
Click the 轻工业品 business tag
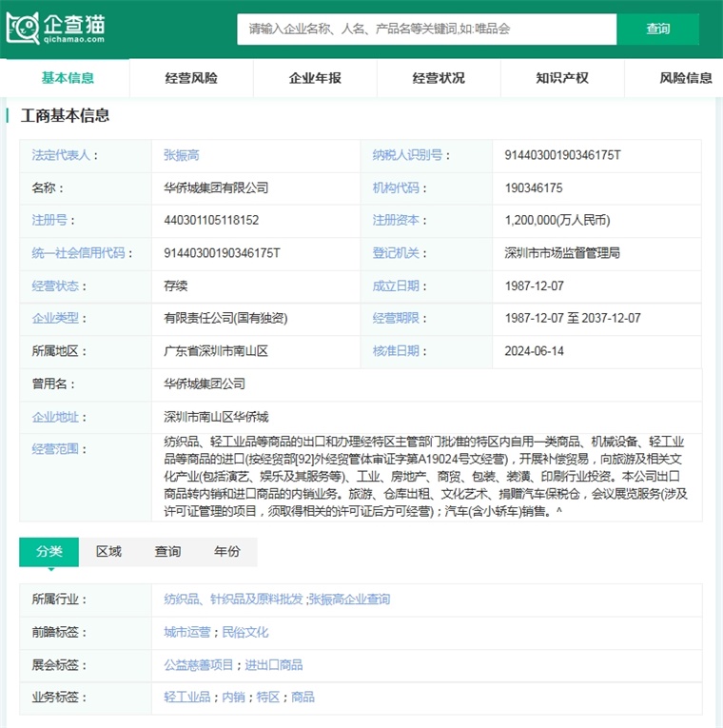pyautogui.click(x=187, y=697)
